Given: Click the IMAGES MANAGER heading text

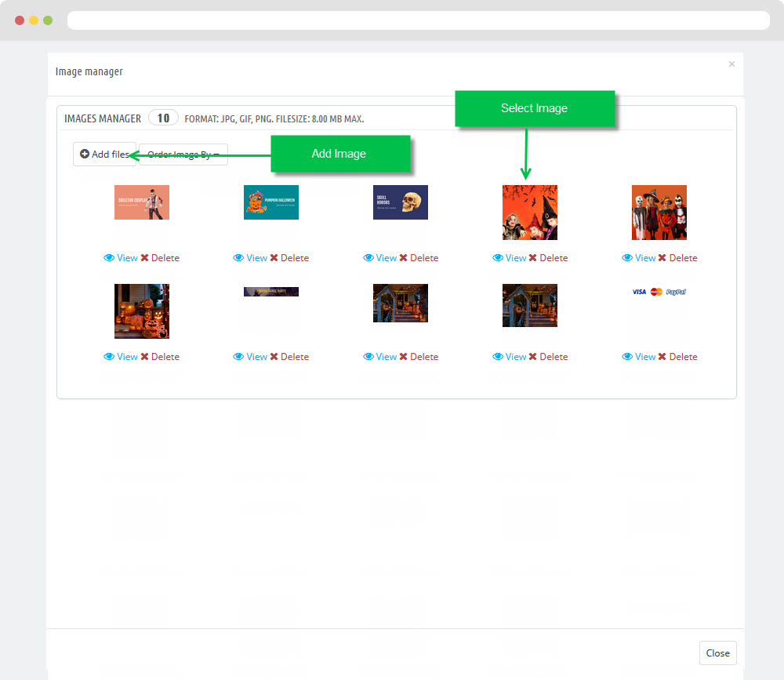Looking at the screenshot, I should click(103, 118).
